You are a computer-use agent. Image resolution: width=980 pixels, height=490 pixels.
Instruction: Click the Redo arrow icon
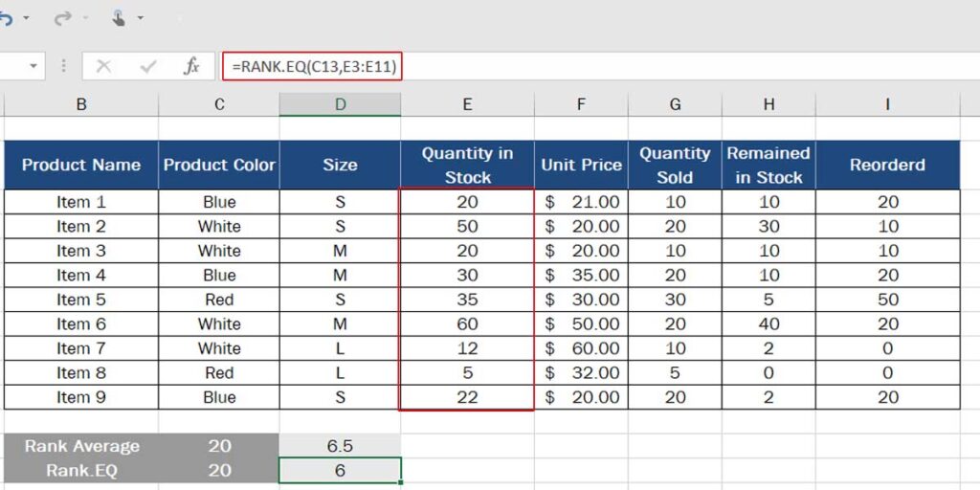pos(61,19)
